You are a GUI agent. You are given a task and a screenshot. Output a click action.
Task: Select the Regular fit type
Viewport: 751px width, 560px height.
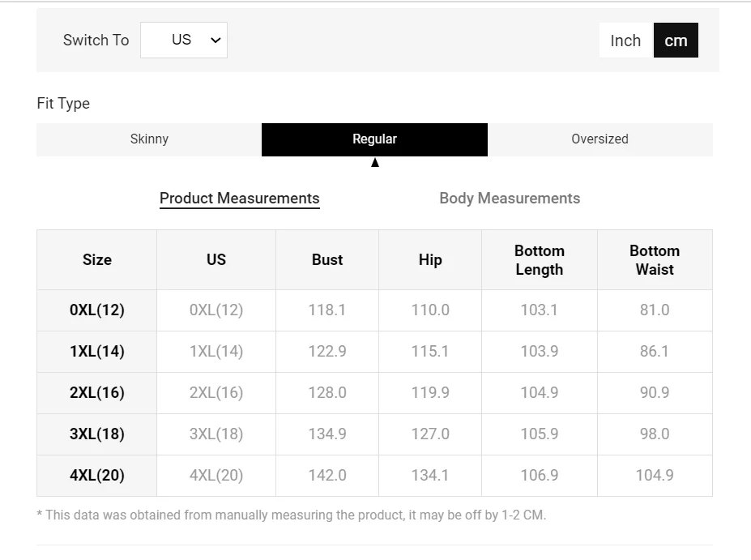(374, 139)
